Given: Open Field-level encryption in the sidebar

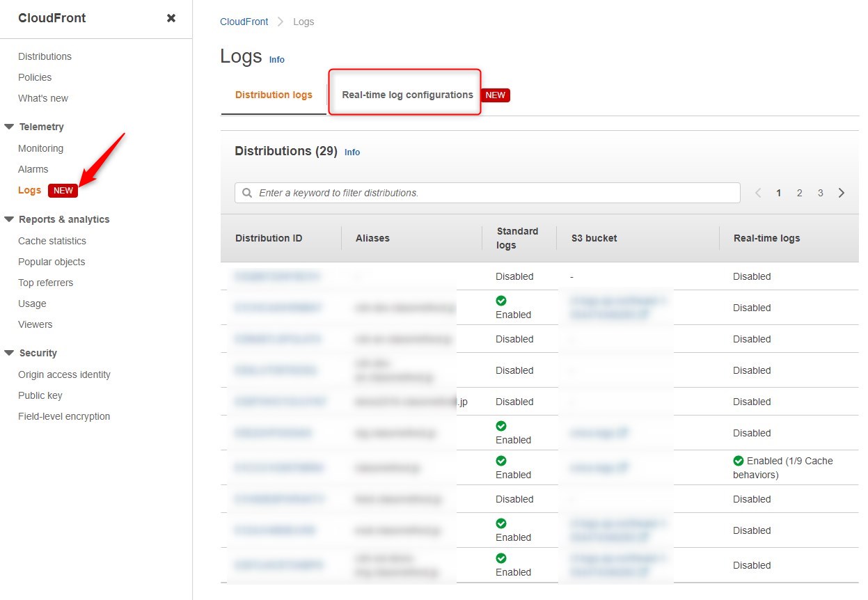Looking at the screenshot, I should 64,416.
